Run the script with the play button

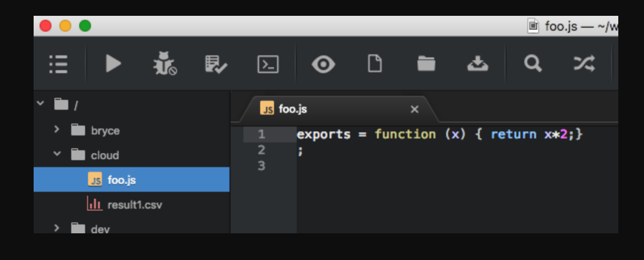click(113, 64)
